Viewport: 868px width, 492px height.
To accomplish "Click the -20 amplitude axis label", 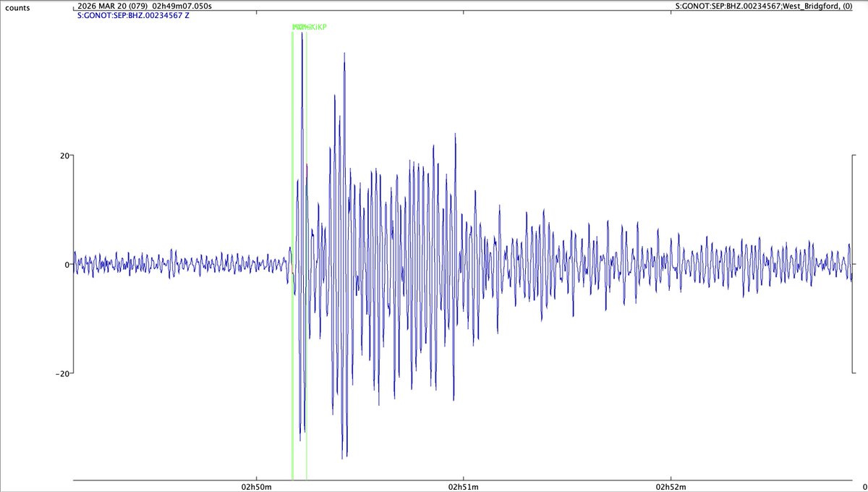I will [62, 373].
